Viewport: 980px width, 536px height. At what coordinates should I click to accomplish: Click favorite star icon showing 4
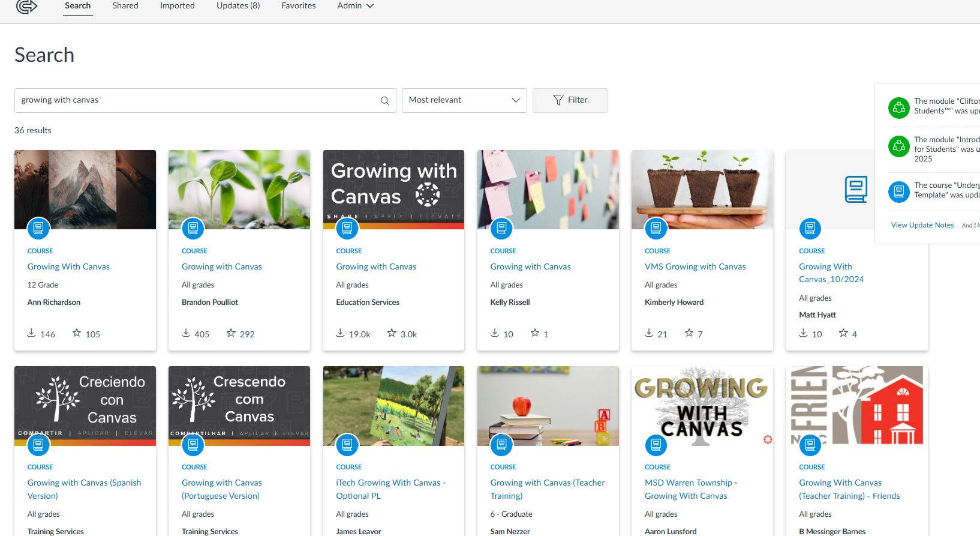pos(843,333)
